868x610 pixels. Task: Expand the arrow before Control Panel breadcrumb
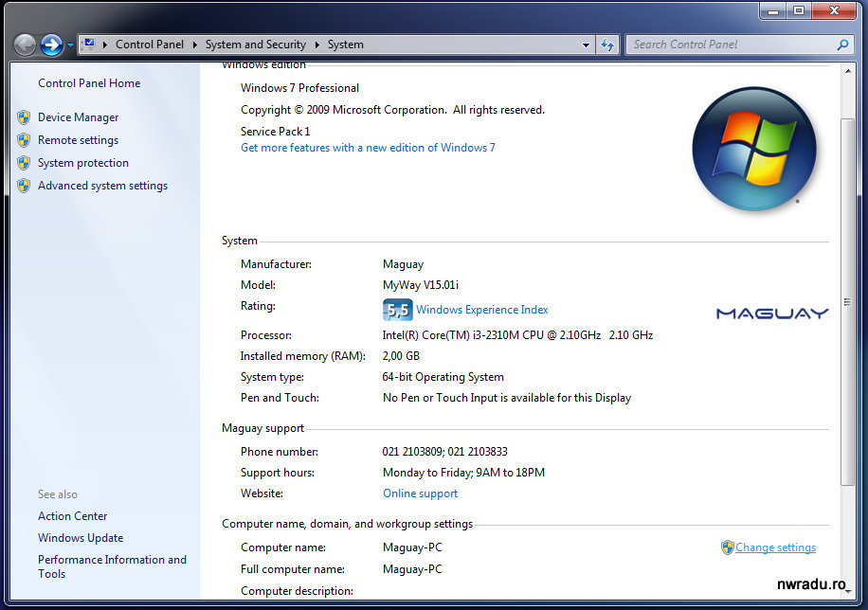click(104, 45)
